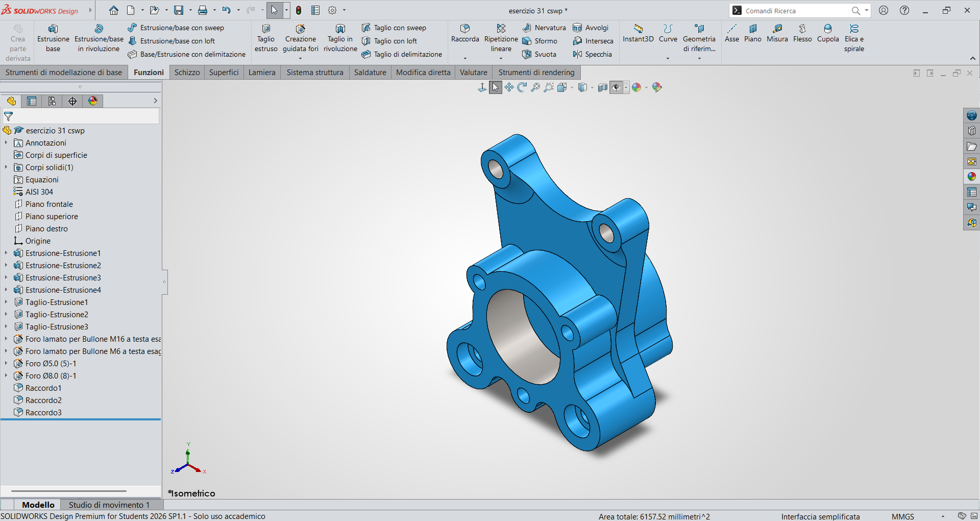This screenshot has height=521, width=980.
Task: Select Taglio in rivoluzione tool
Action: (x=340, y=38)
